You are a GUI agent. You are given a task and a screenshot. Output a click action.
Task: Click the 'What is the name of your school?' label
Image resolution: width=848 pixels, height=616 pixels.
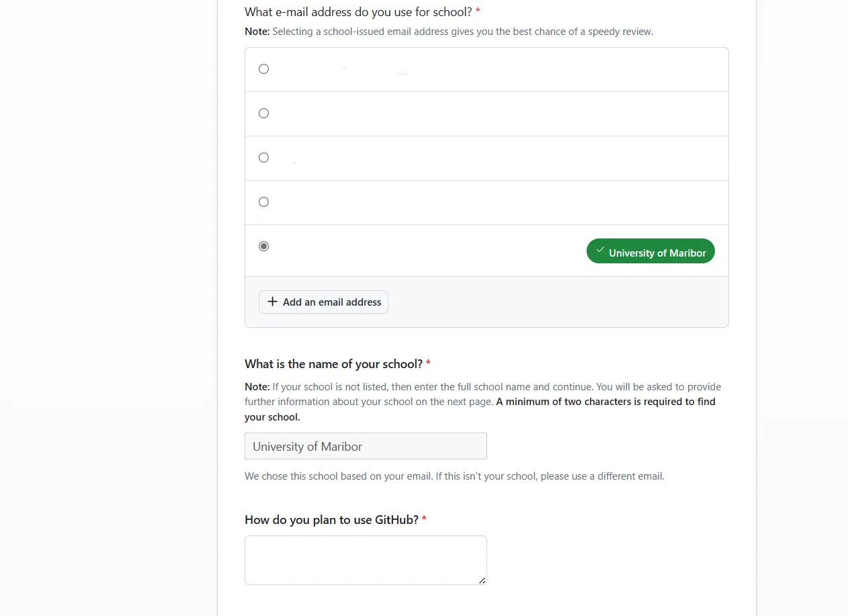pos(333,364)
